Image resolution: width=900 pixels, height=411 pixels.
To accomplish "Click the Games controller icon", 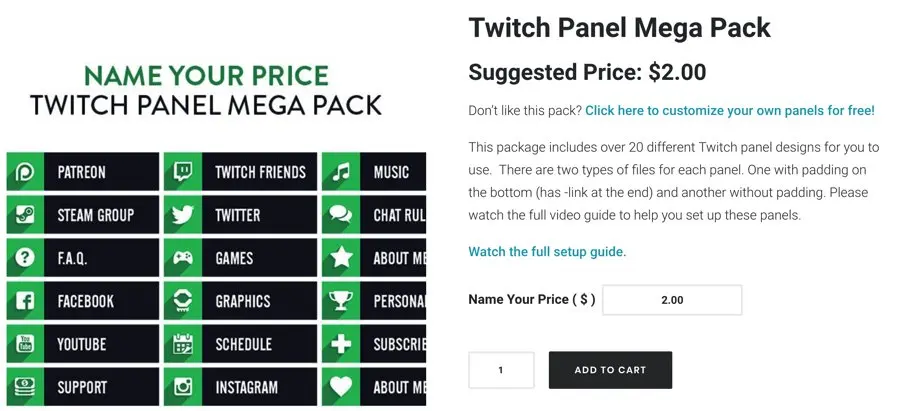I will coord(183,258).
